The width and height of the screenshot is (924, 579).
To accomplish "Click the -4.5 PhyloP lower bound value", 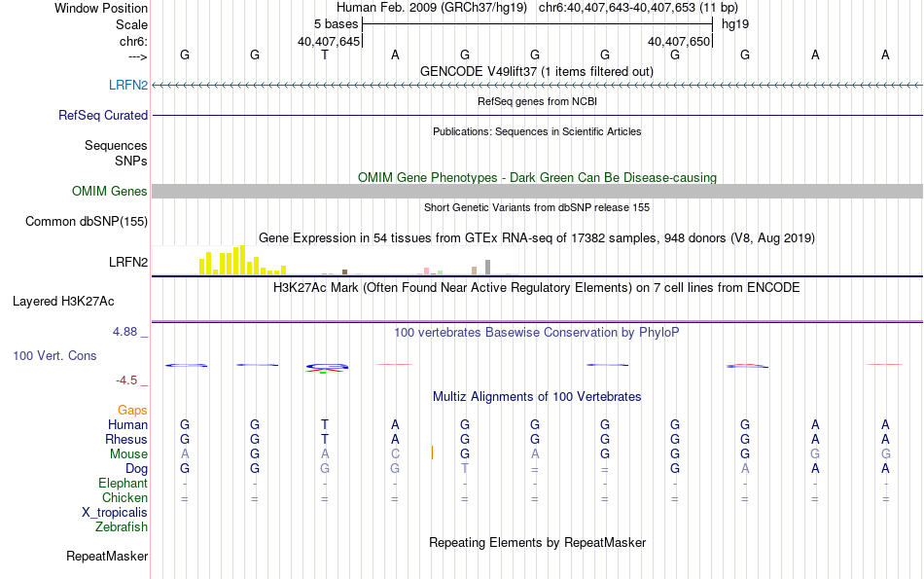I will (x=126, y=380).
